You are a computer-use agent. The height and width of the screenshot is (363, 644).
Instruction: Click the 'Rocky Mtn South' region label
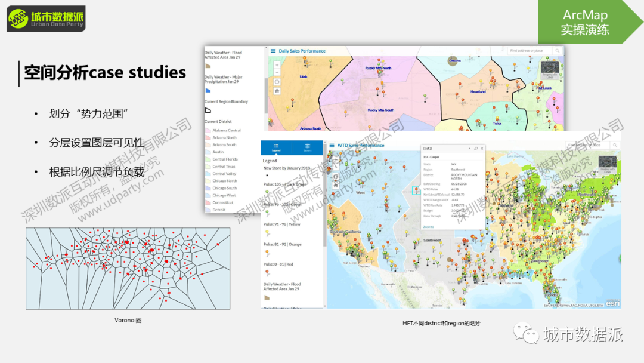(x=380, y=110)
